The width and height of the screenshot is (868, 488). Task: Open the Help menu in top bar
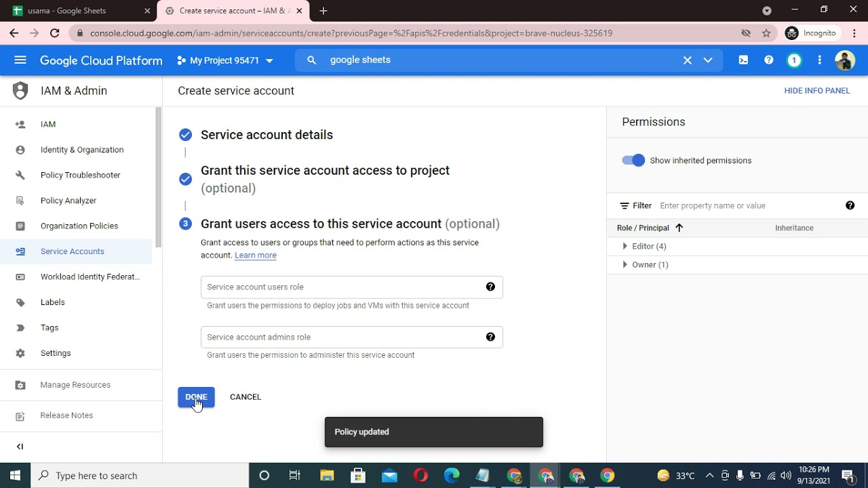click(x=768, y=60)
